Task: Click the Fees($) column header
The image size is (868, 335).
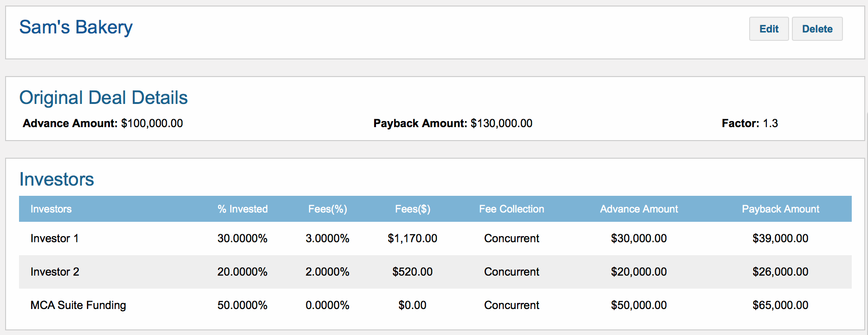Action: (413, 209)
